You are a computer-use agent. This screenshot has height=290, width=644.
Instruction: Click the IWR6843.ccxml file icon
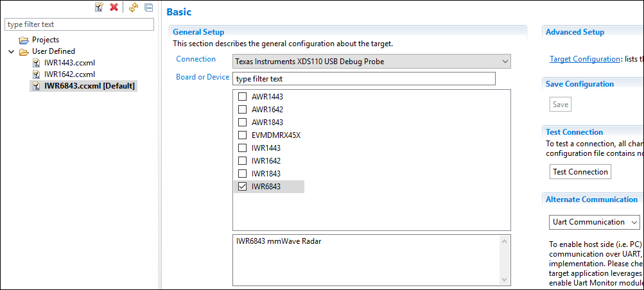pyautogui.click(x=37, y=85)
